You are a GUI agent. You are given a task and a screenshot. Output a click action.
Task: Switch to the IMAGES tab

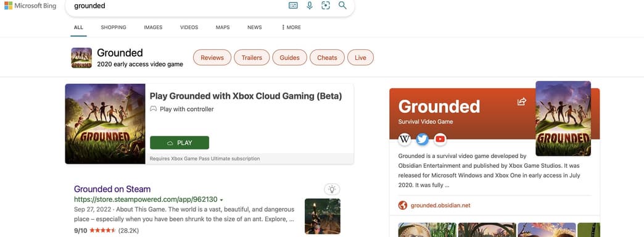point(153,28)
